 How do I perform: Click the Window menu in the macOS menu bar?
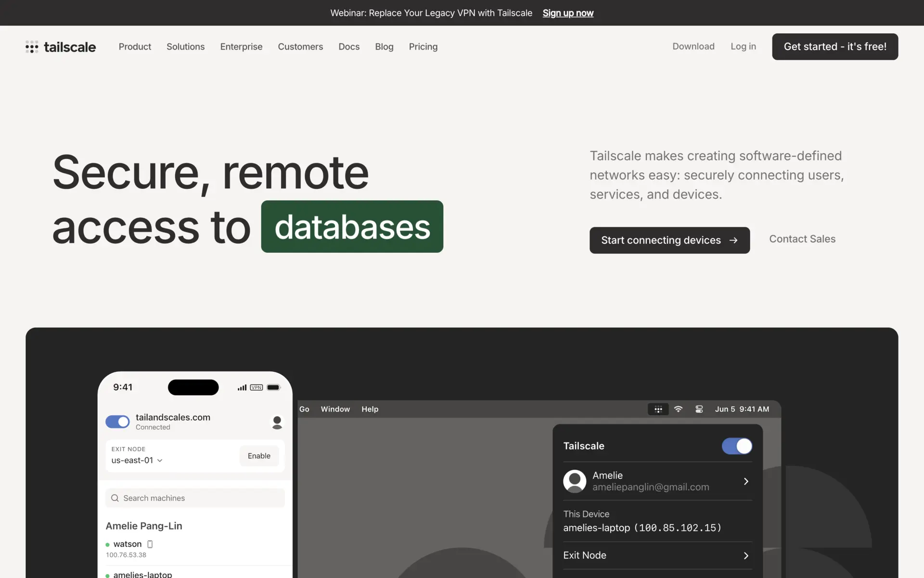click(x=335, y=409)
